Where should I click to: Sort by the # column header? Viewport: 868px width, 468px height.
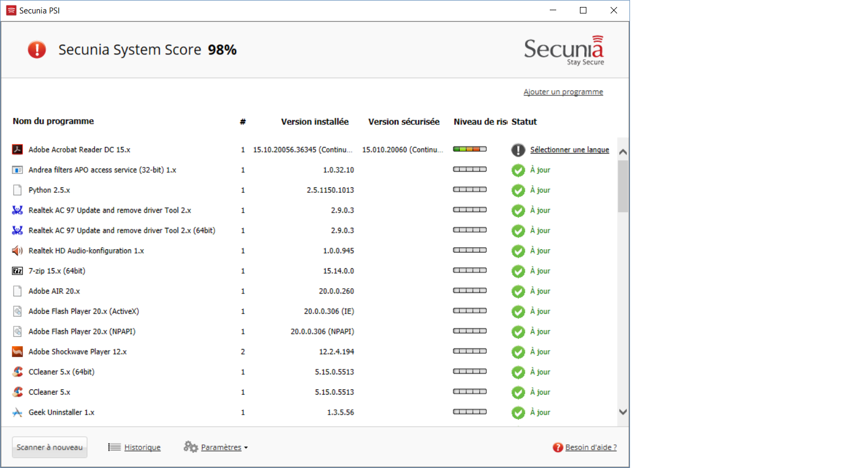coord(243,122)
